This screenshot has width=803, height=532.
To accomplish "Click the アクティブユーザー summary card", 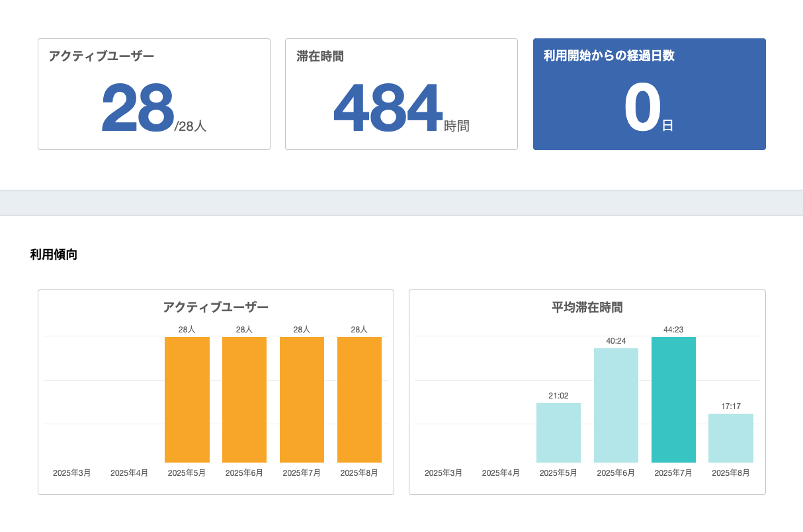I will (154, 94).
